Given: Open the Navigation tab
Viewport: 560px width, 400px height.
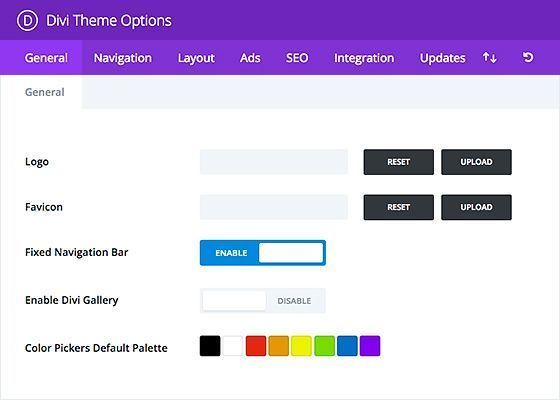Looking at the screenshot, I should pyautogui.click(x=123, y=58).
